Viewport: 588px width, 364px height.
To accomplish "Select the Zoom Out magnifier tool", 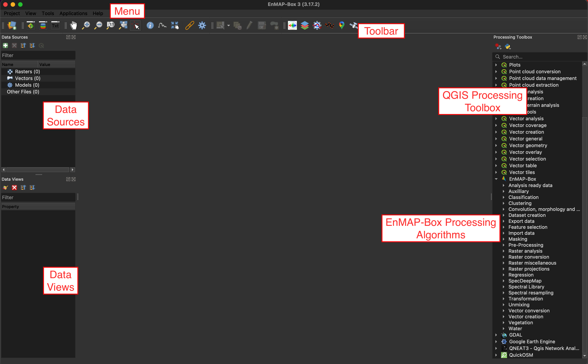I will (98, 25).
